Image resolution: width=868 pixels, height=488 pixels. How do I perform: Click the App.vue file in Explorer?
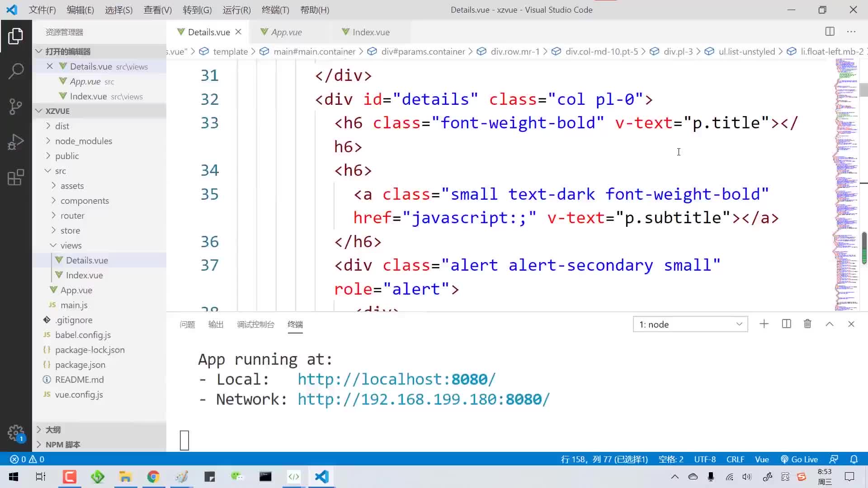[x=76, y=290]
